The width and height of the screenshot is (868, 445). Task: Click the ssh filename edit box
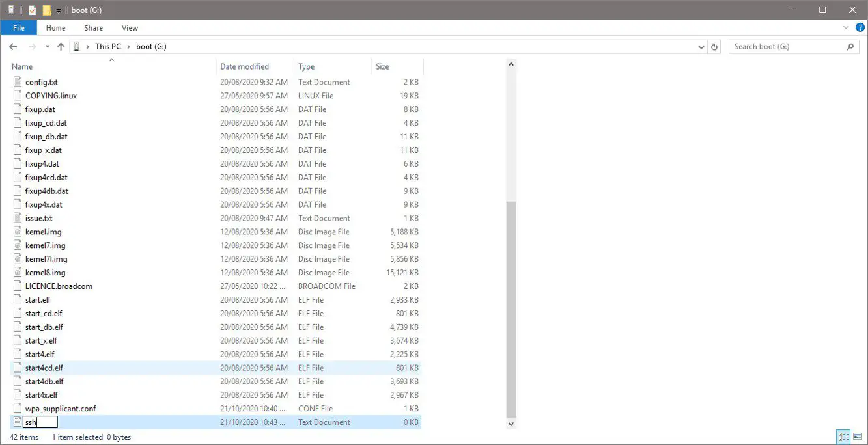40,422
